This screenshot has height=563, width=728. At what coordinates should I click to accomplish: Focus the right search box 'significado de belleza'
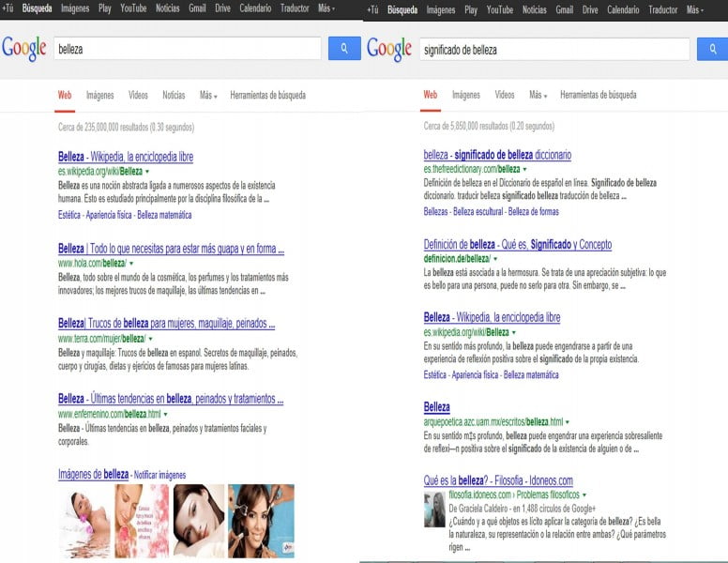pyautogui.click(x=554, y=49)
